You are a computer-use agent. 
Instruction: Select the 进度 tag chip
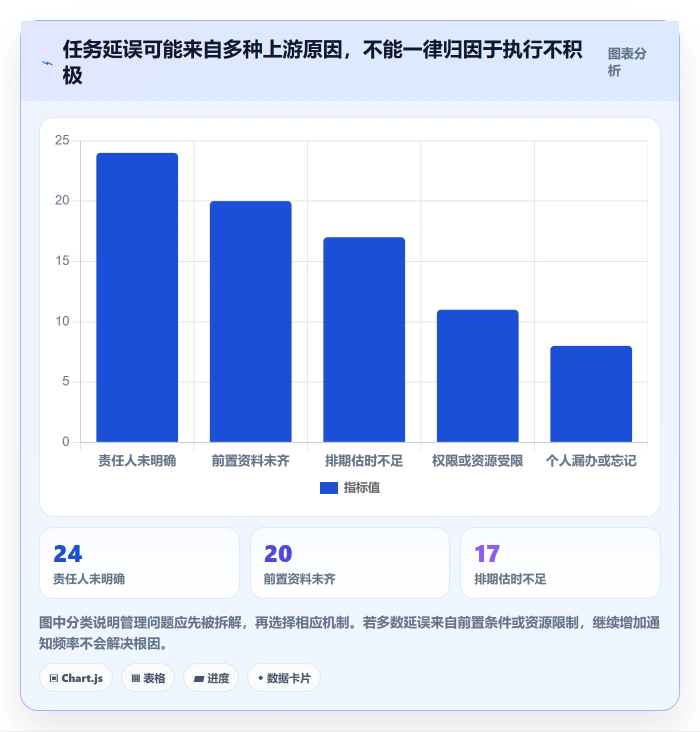pyautogui.click(x=211, y=678)
